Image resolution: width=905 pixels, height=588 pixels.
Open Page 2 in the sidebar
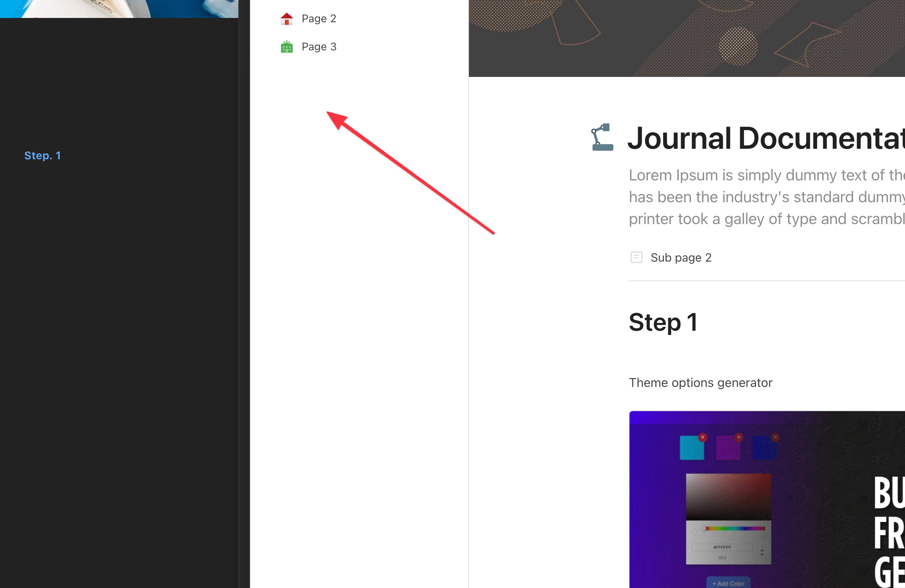319,19
